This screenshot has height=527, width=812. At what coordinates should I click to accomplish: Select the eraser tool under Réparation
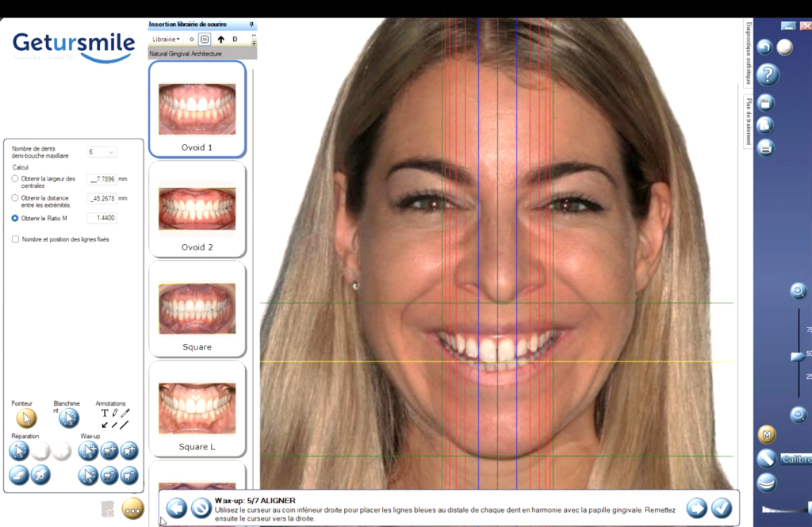(x=19, y=475)
